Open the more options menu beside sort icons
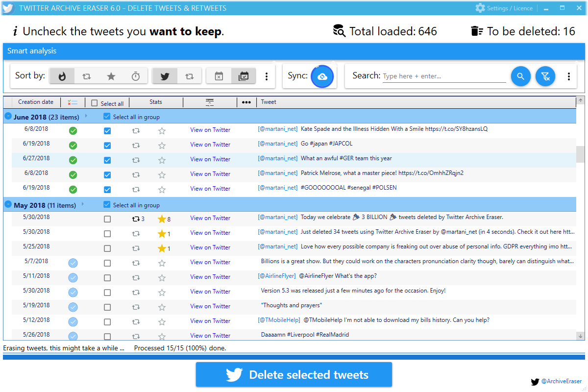 pos(267,76)
